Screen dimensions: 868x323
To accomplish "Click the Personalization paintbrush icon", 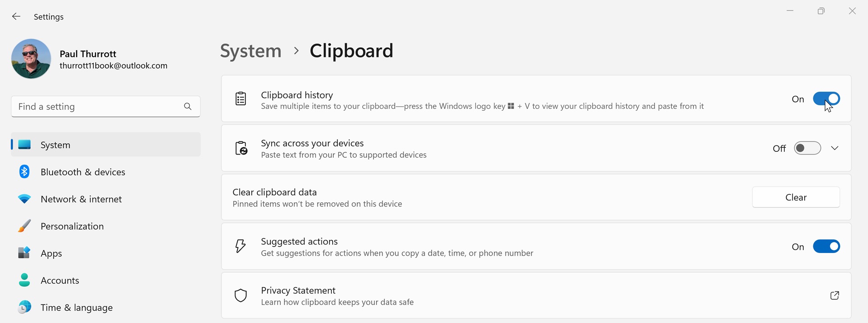I will [x=24, y=226].
